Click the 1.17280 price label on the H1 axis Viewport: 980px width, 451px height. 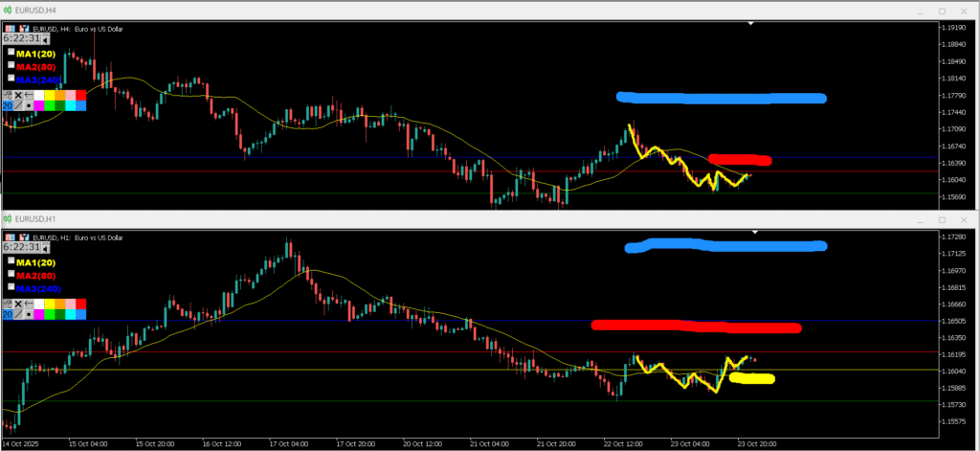tap(956, 237)
